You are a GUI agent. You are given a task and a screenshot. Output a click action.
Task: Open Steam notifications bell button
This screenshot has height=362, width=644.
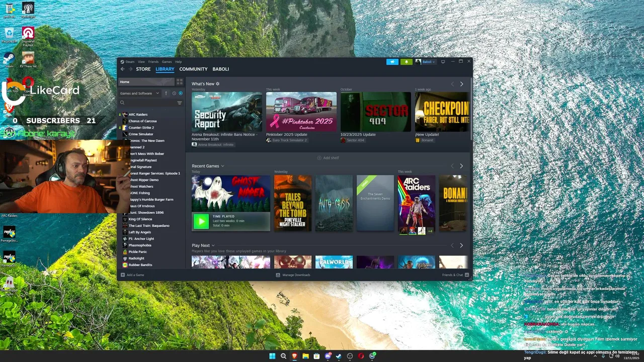click(407, 62)
